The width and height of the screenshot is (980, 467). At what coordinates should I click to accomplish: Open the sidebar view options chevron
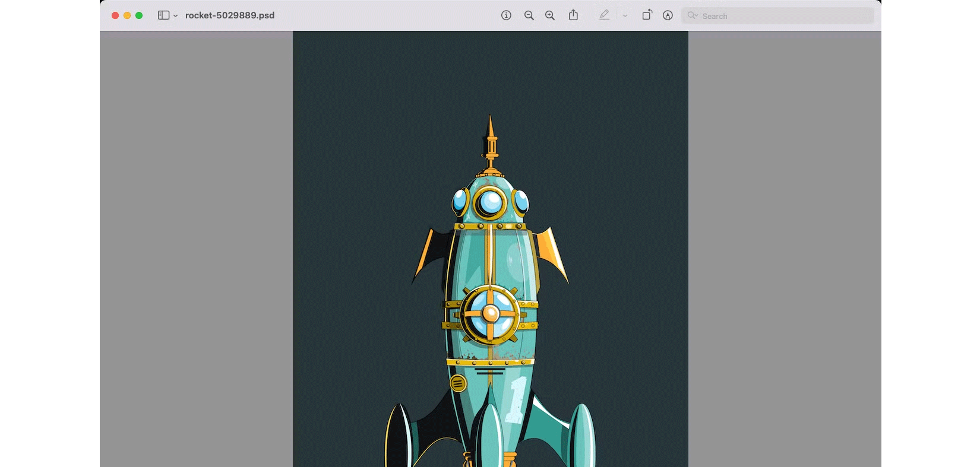click(x=176, y=16)
